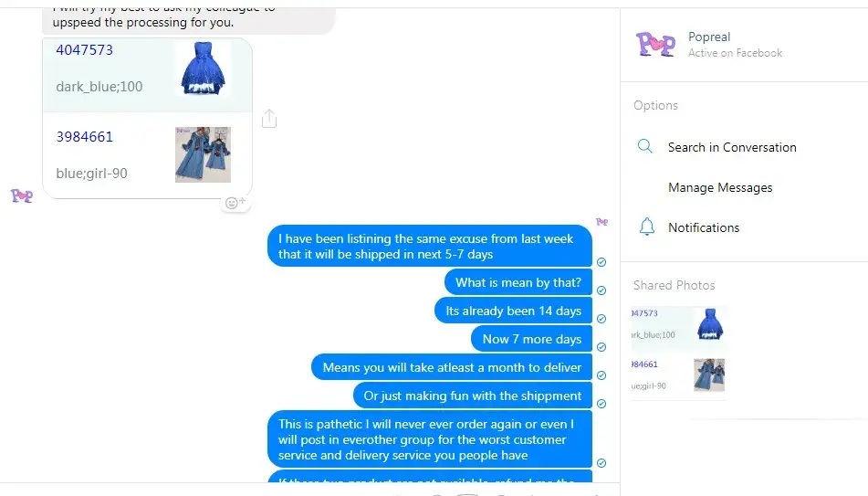Open the search magnifier icon in Options
Image resolution: width=868 pixels, height=496 pixels.
click(x=645, y=146)
